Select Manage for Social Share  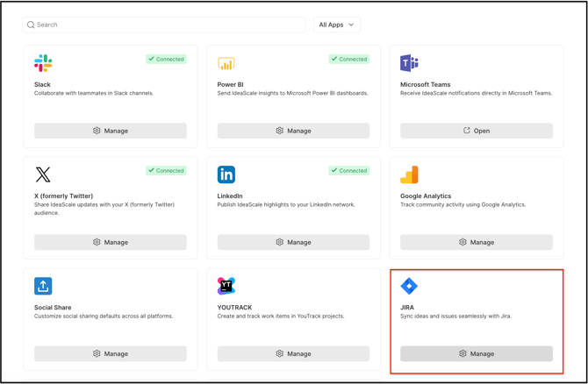click(x=111, y=353)
